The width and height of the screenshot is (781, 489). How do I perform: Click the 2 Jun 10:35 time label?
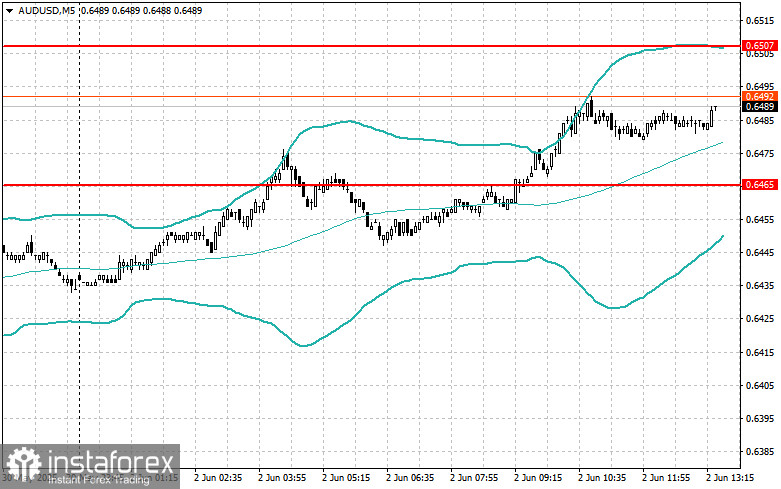pyautogui.click(x=602, y=478)
